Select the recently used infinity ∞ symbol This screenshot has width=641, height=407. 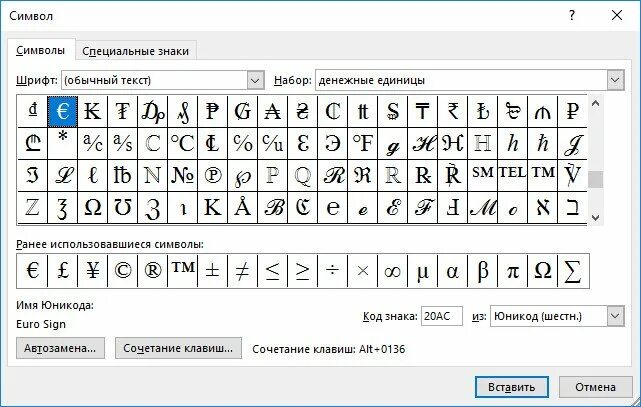point(392,271)
